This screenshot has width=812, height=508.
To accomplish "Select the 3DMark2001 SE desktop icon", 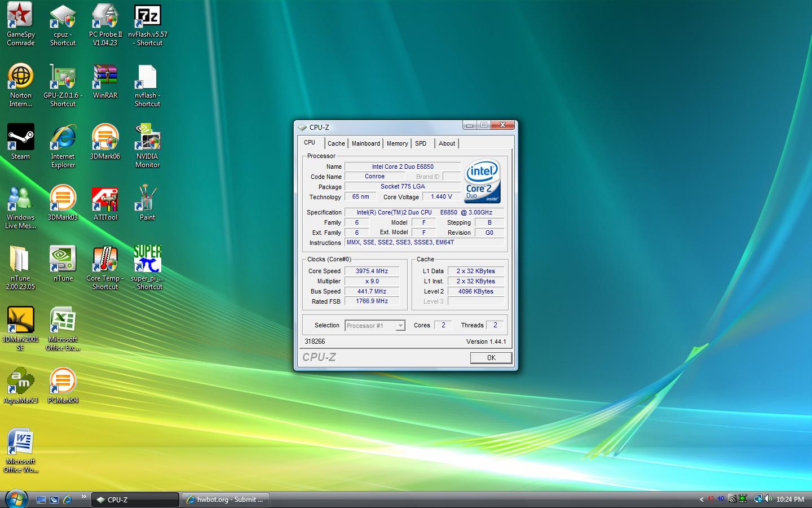I will point(20,329).
